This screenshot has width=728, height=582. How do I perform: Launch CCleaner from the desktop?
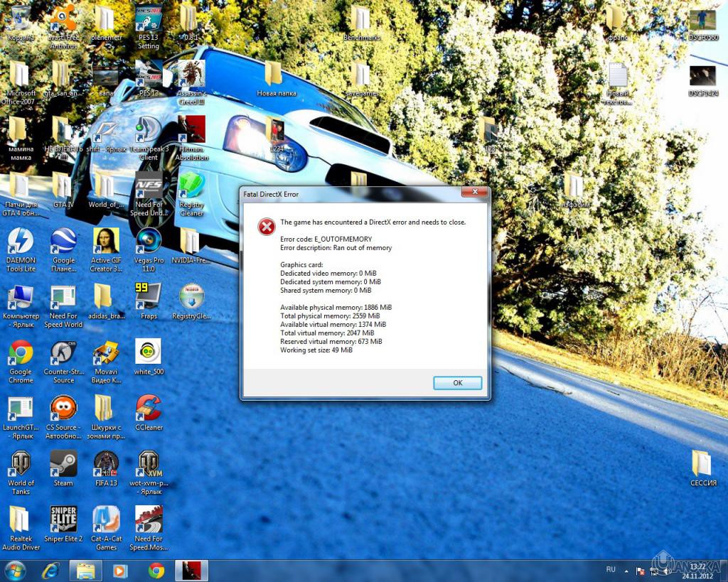(x=149, y=412)
